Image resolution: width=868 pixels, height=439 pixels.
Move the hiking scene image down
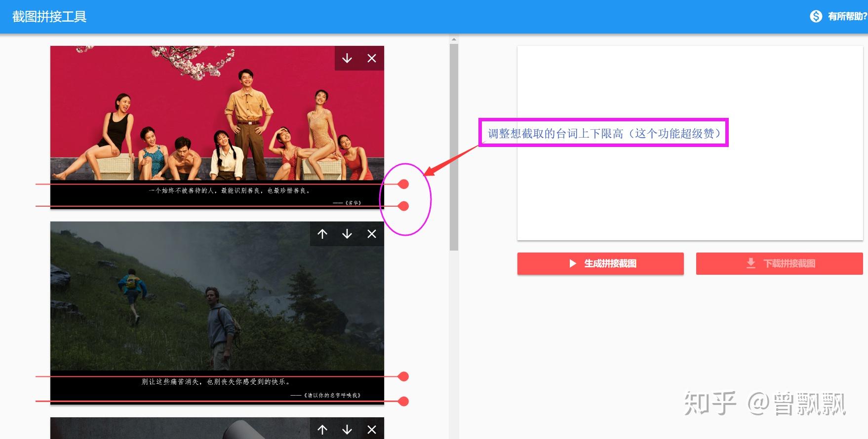click(x=347, y=234)
